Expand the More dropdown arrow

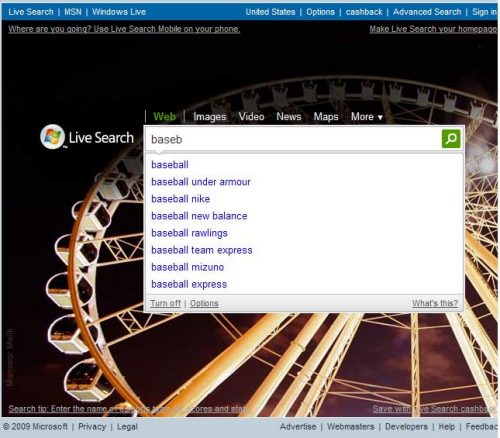[x=380, y=117]
